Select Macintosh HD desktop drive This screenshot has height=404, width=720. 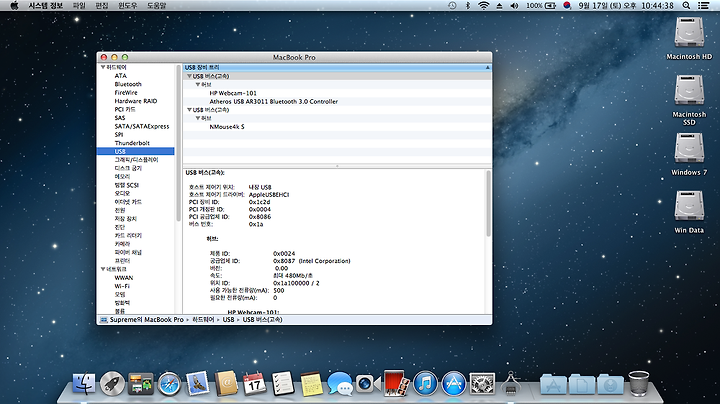(689, 39)
